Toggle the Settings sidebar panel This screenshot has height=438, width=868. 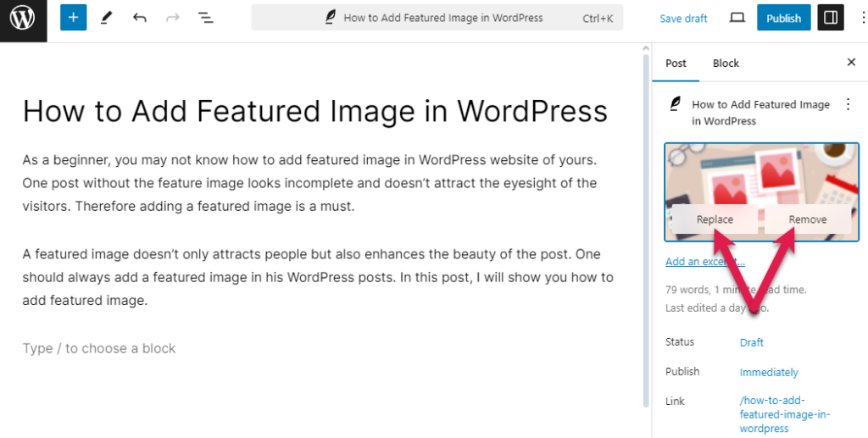pyautogui.click(x=831, y=18)
